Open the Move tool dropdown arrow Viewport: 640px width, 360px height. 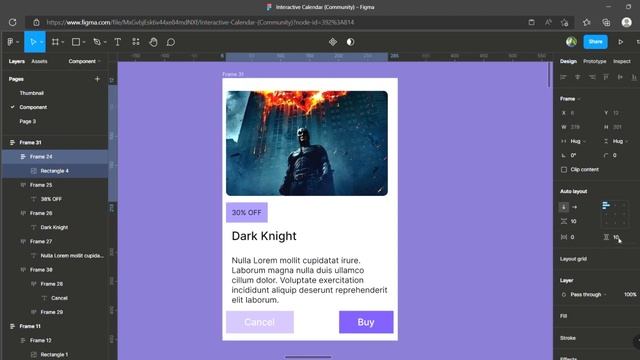tap(42, 42)
